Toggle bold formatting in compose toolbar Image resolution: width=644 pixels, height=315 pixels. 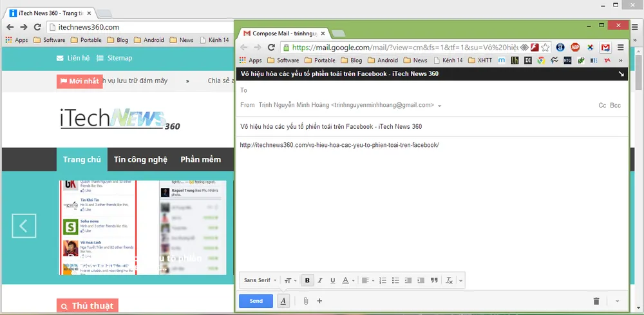pos(307,280)
